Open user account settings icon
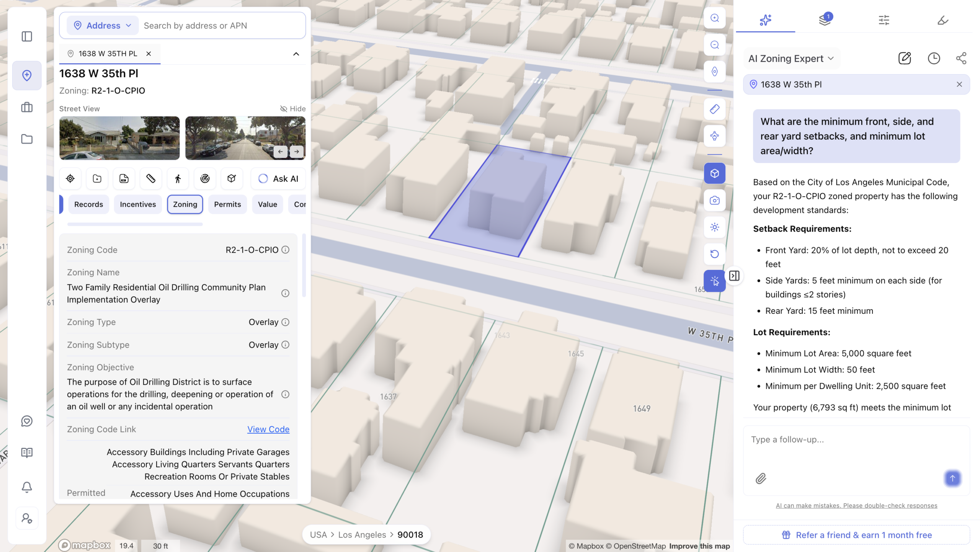Viewport: 980px width, 552px height. 27,518
